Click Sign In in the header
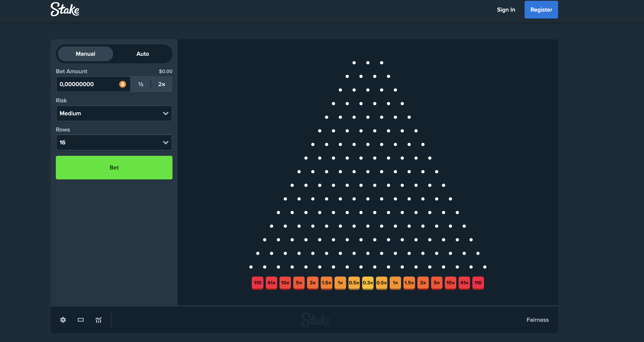 point(506,10)
